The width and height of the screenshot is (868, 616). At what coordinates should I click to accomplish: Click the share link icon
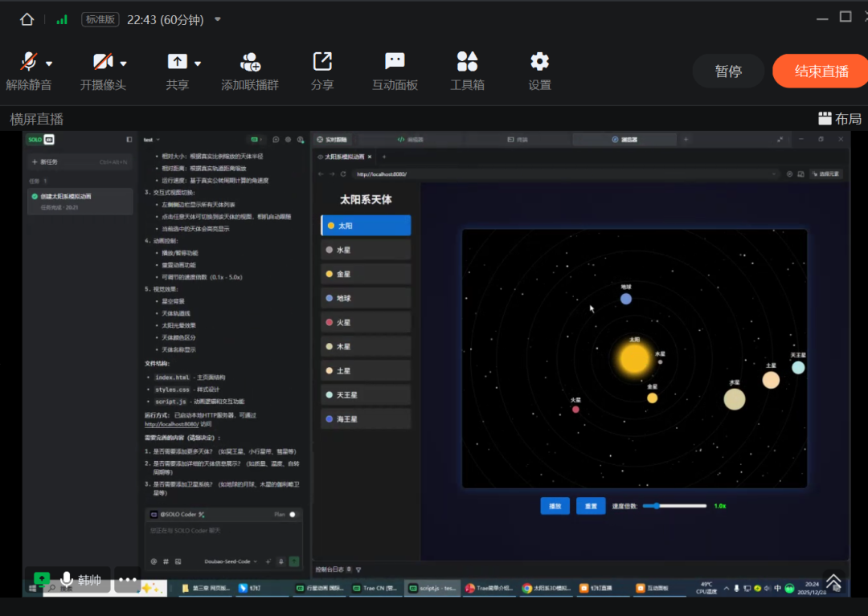click(x=322, y=62)
